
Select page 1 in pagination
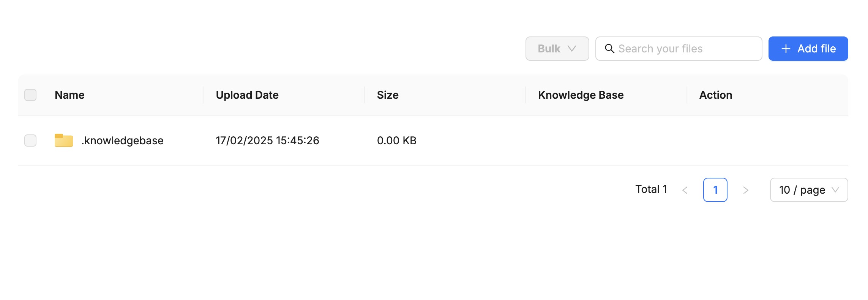point(715,190)
